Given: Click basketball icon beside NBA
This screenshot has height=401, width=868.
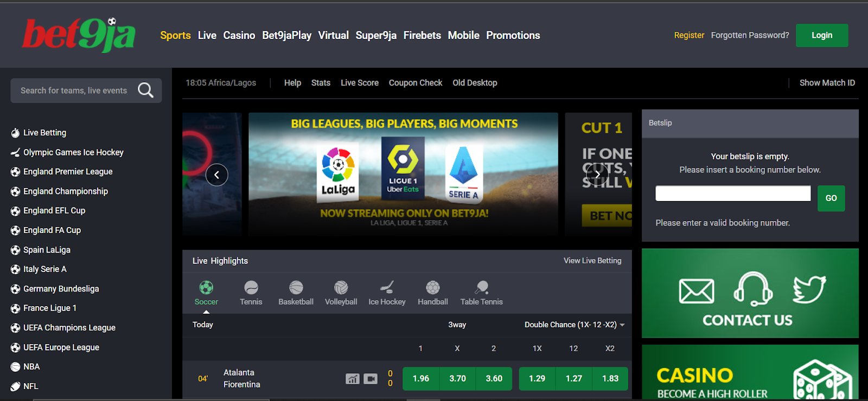Looking at the screenshot, I should [x=15, y=367].
